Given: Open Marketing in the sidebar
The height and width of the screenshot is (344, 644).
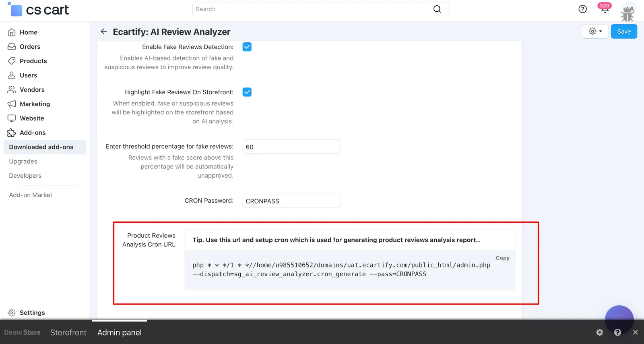Looking at the screenshot, I should pos(35,104).
